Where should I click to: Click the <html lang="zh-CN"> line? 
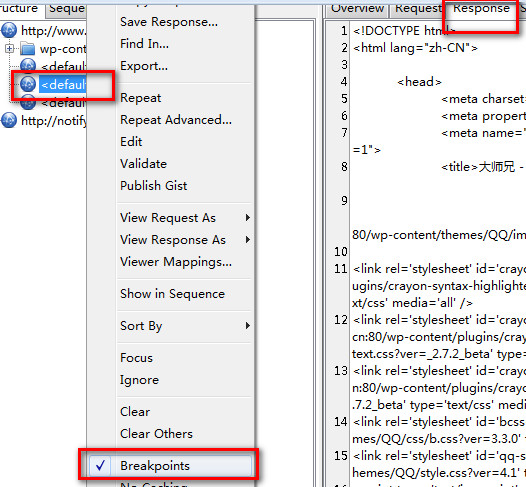[x=415, y=48]
